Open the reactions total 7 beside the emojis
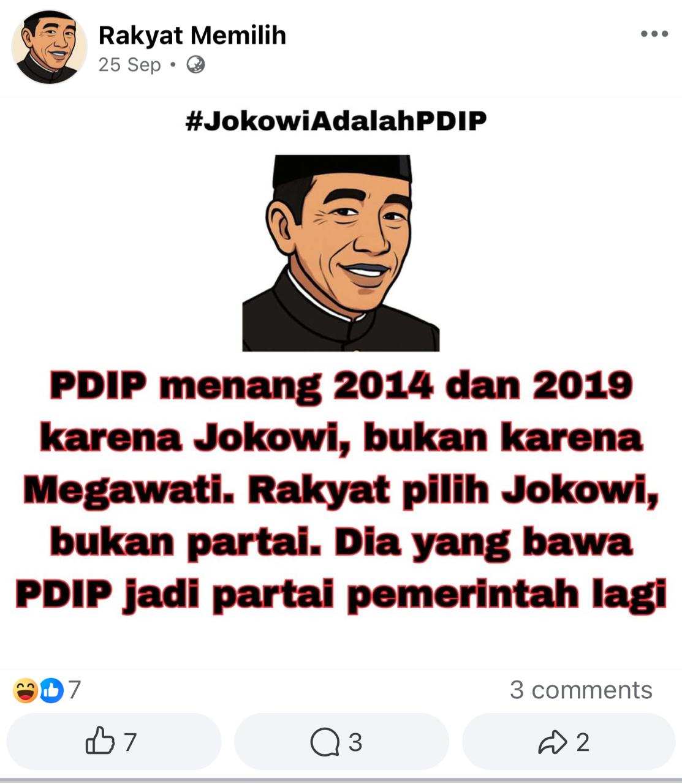The height and width of the screenshot is (784, 682). point(74,690)
